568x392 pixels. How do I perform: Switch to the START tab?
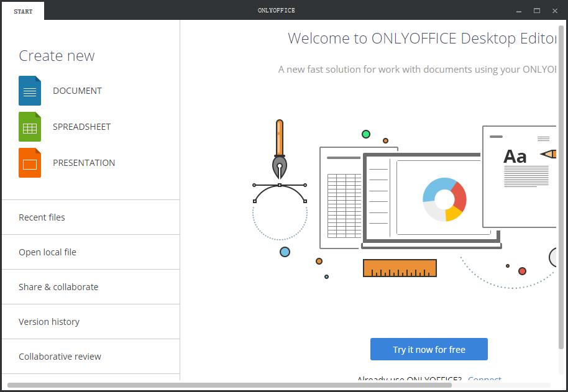coord(22,11)
